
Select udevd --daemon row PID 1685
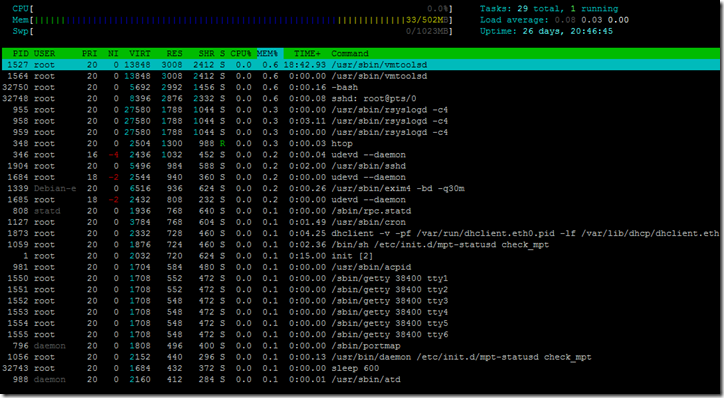(361, 199)
